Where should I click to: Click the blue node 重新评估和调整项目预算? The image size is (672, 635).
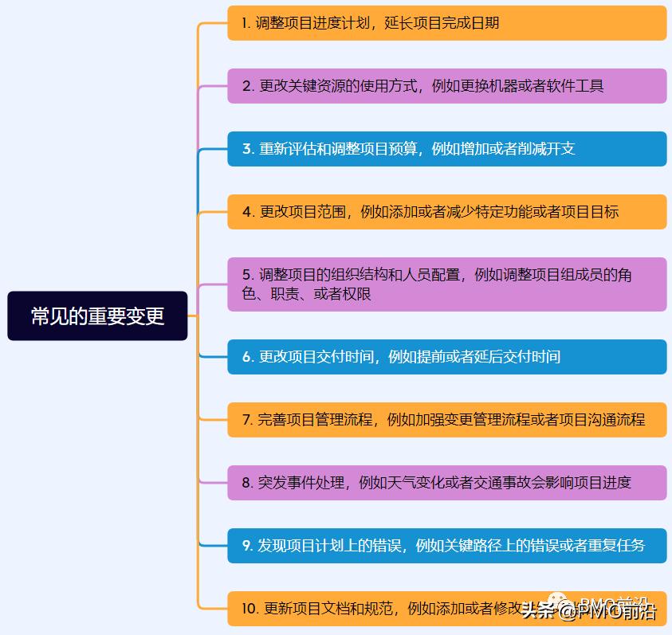pyautogui.click(x=445, y=149)
